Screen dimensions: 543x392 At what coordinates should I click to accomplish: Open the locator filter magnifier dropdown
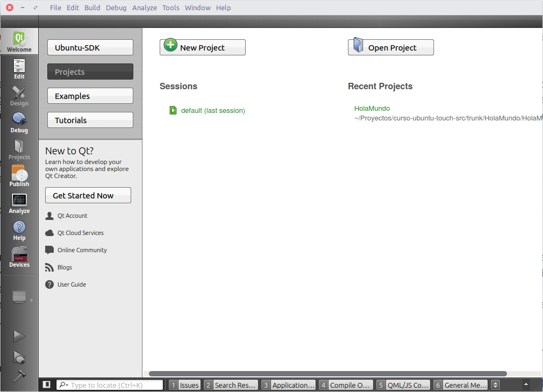coord(64,384)
